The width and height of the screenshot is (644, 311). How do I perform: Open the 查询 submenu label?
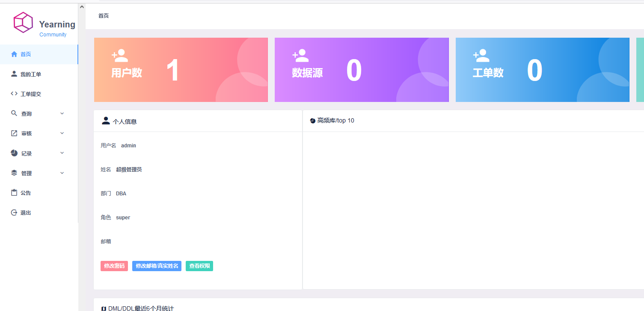pos(27,114)
